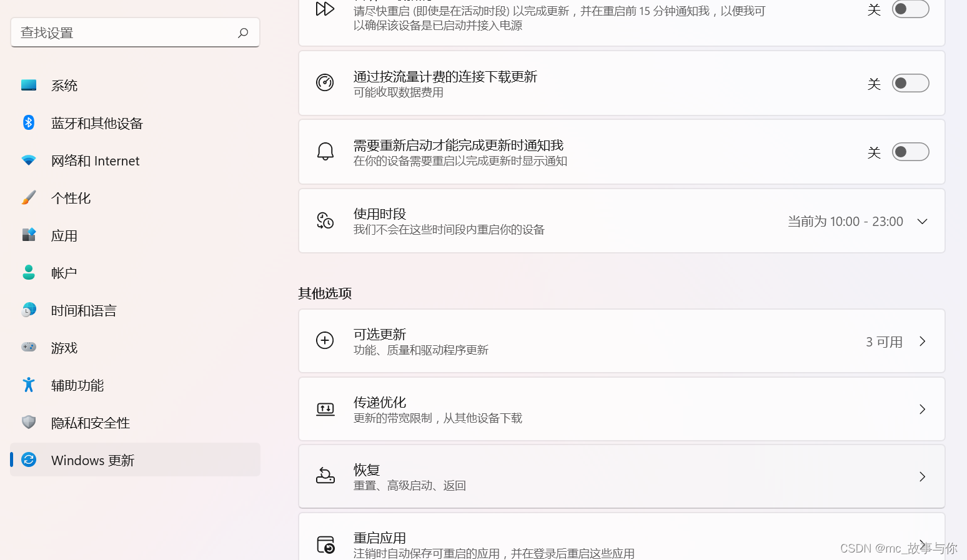Click the 恢复 recovery icon
Image resolution: width=967 pixels, height=560 pixels.
click(x=325, y=476)
